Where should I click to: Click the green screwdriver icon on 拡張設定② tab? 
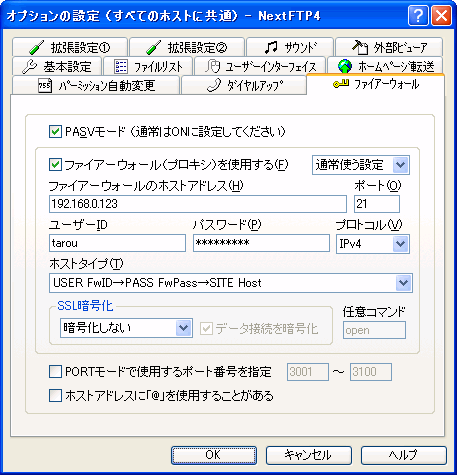tap(154, 48)
